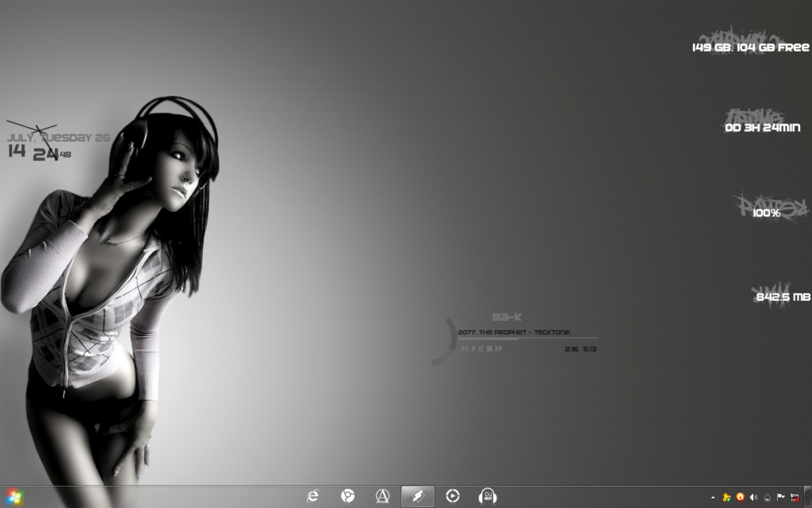Open the circled letter A taskbar app
Viewport: 812px width, 508px height.
point(382,497)
